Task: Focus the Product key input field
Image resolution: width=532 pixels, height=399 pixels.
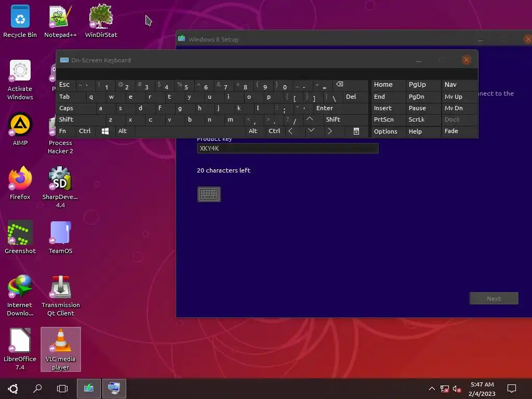Action: pos(287,148)
